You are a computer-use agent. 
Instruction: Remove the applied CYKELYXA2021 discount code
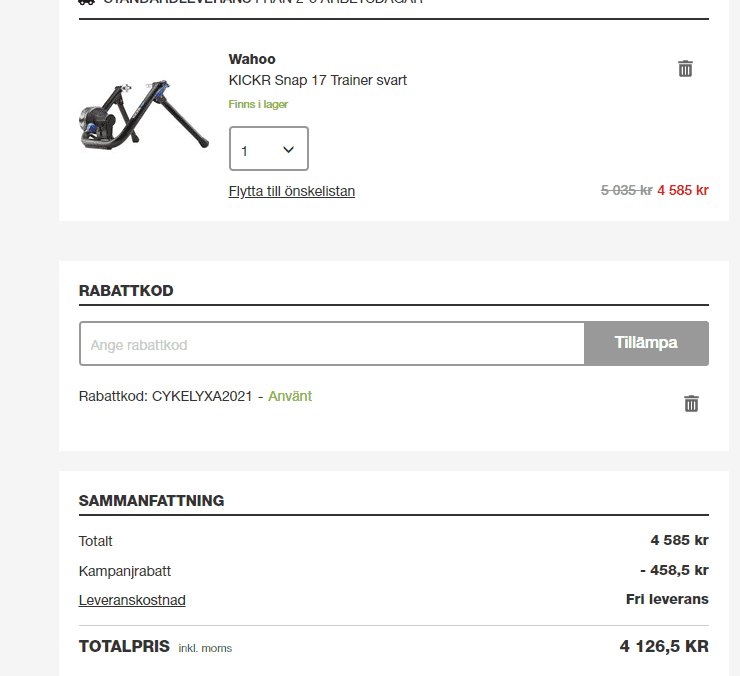tap(691, 403)
